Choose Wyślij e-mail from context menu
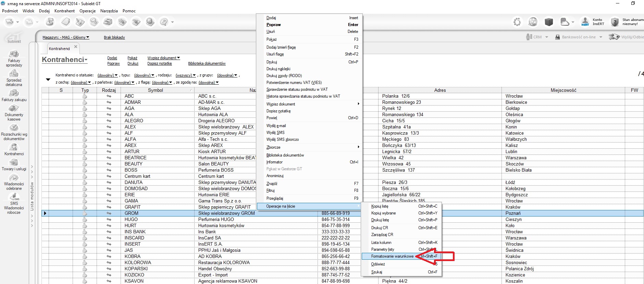 point(309,126)
